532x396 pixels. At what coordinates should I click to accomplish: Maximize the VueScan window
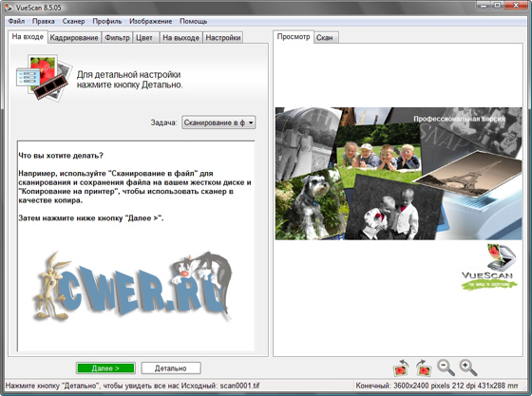click(x=498, y=6)
